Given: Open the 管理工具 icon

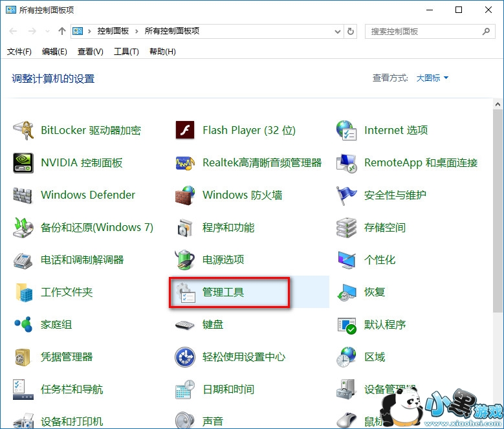Looking at the screenshot, I should pos(185,292).
